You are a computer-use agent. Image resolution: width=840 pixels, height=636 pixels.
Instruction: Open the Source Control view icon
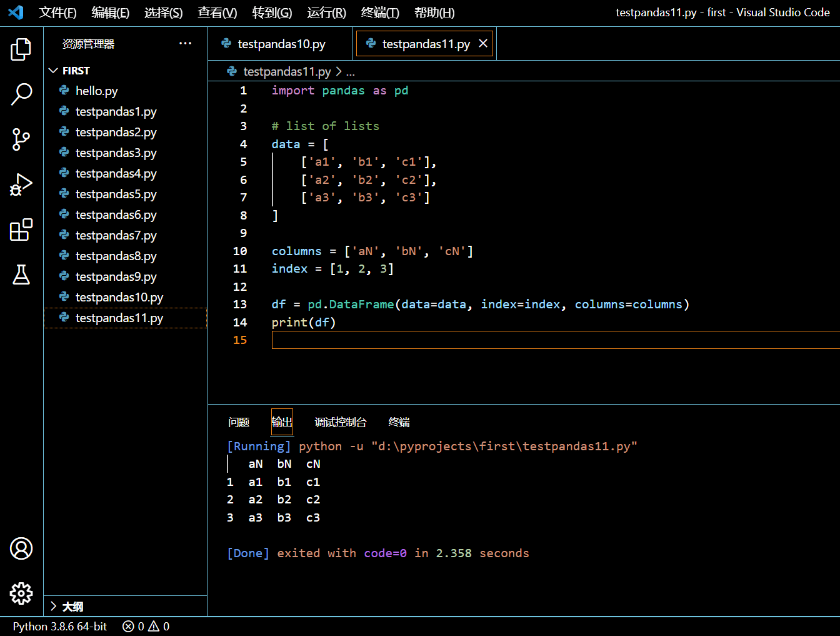click(x=21, y=139)
